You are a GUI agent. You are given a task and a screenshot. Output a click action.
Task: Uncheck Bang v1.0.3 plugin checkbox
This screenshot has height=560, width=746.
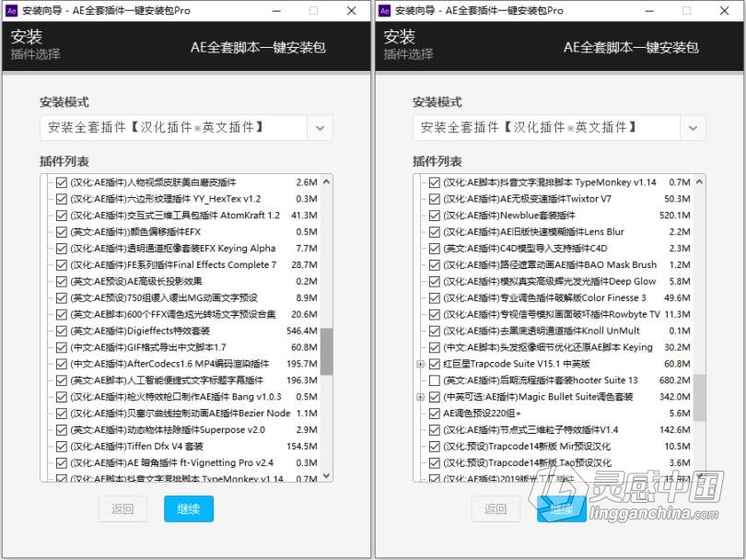(62, 397)
